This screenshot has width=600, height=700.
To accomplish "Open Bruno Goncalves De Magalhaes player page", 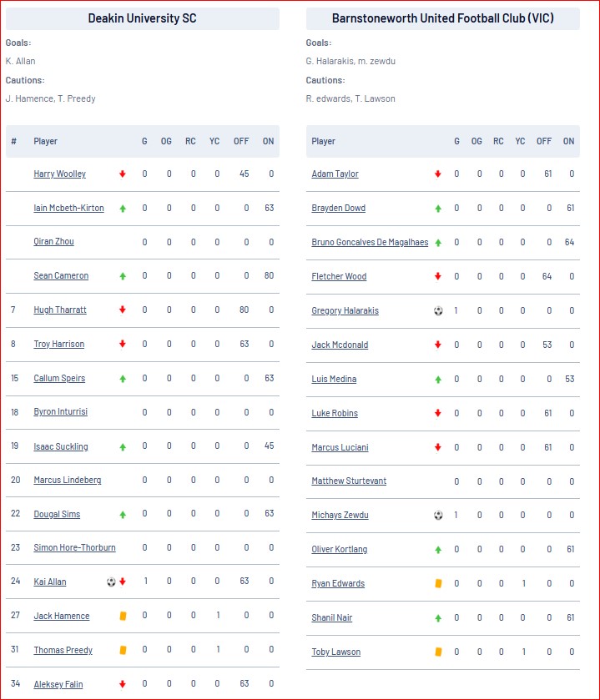I will (x=370, y=242).
